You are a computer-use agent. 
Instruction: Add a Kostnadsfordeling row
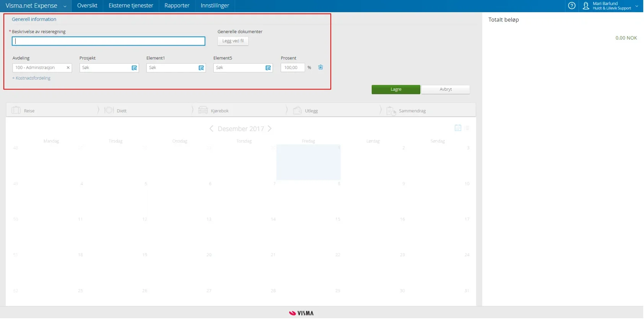coord(31,78)
